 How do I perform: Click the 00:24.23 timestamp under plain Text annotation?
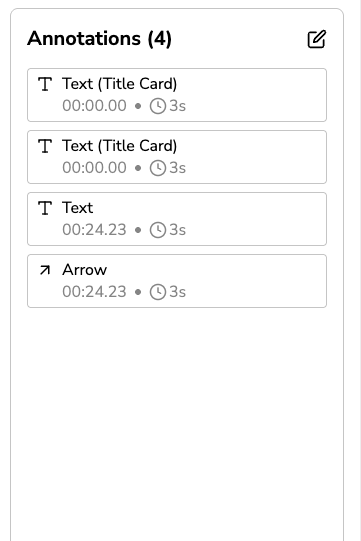(x=94, y=230)
